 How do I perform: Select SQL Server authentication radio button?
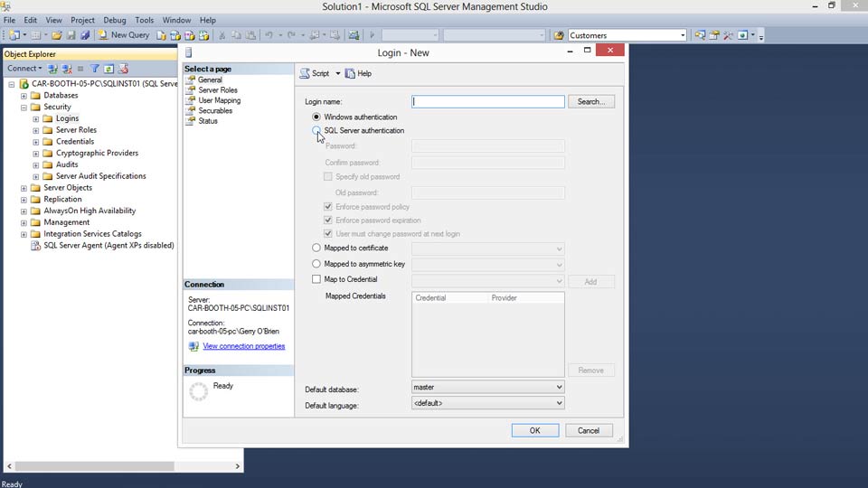point(316,130)
